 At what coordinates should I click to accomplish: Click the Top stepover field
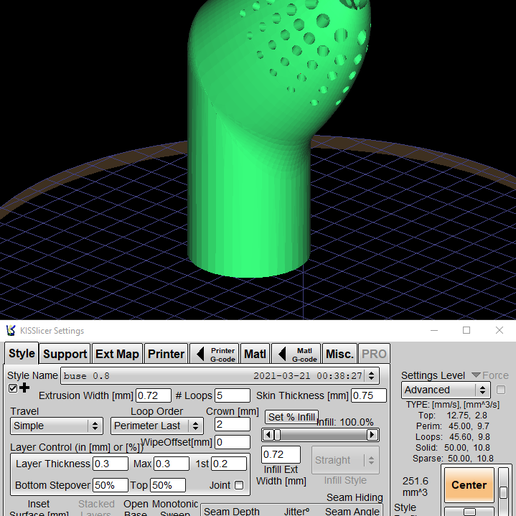point(168,485)
